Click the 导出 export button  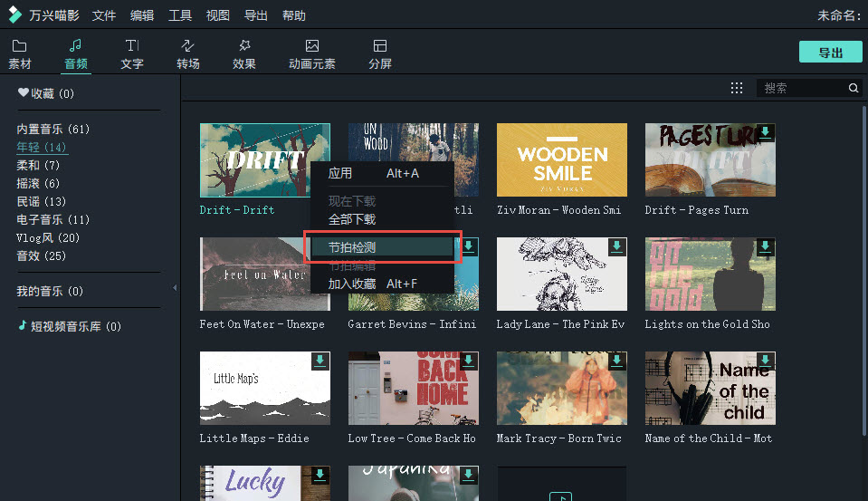830,52
